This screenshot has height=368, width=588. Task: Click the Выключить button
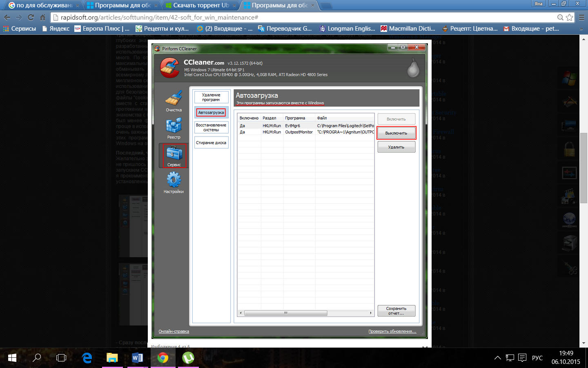pos(396,133)
